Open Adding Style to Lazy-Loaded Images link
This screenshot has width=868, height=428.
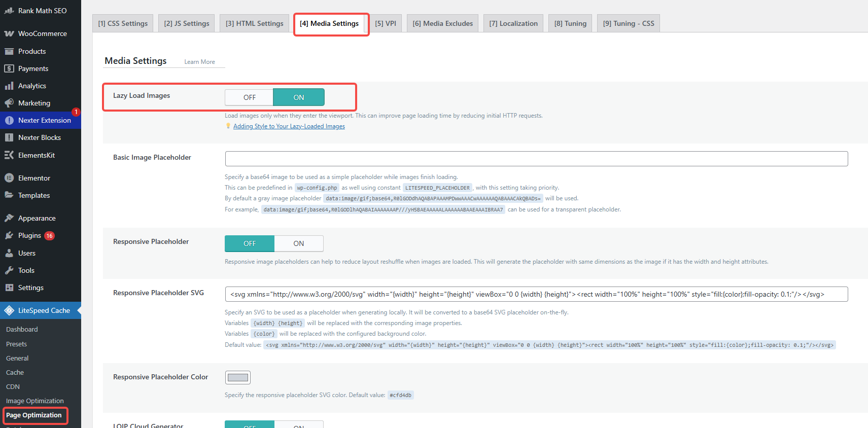click(x=289, y=126)
